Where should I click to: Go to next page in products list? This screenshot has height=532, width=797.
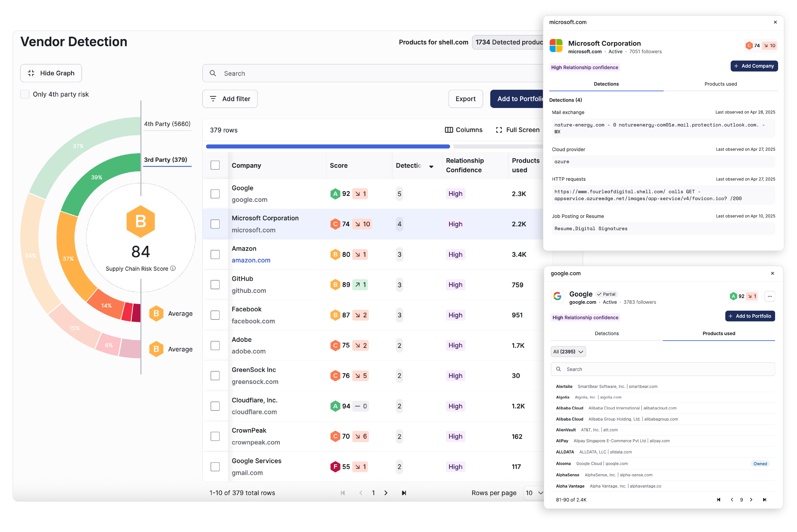coord(751,500)
